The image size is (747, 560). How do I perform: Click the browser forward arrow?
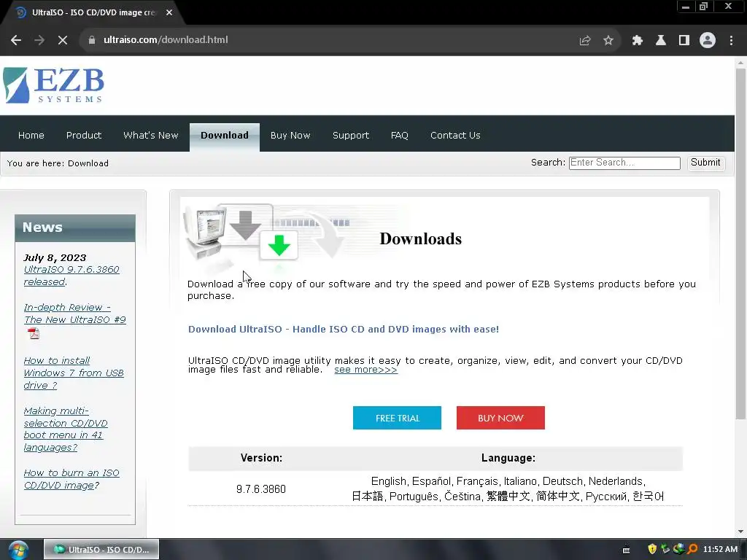[39, 40]
